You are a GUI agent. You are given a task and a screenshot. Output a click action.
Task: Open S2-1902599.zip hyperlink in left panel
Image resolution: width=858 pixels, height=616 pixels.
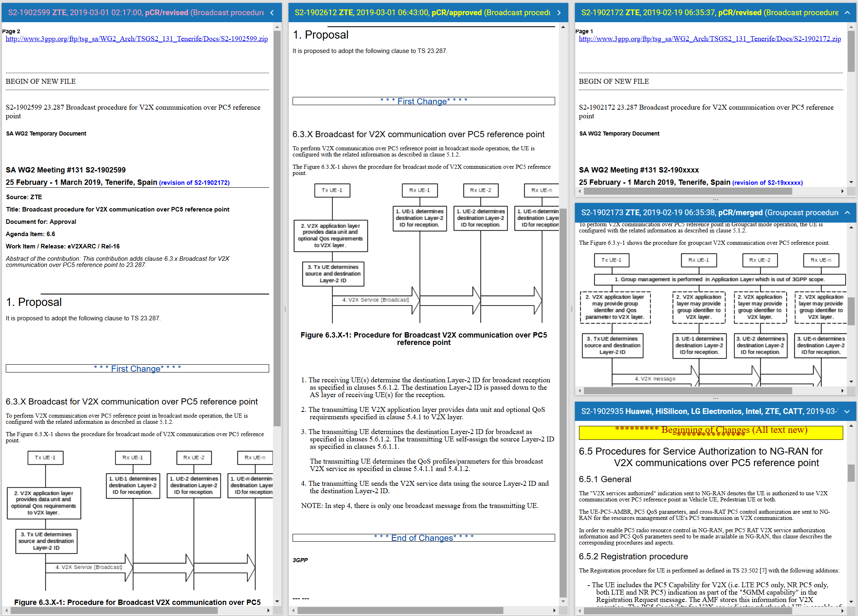136,39
